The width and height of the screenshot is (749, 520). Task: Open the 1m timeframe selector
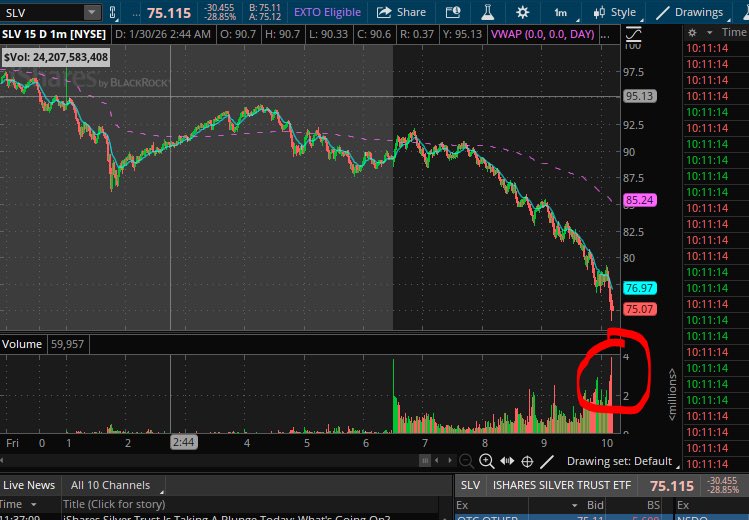coord(561,12)
